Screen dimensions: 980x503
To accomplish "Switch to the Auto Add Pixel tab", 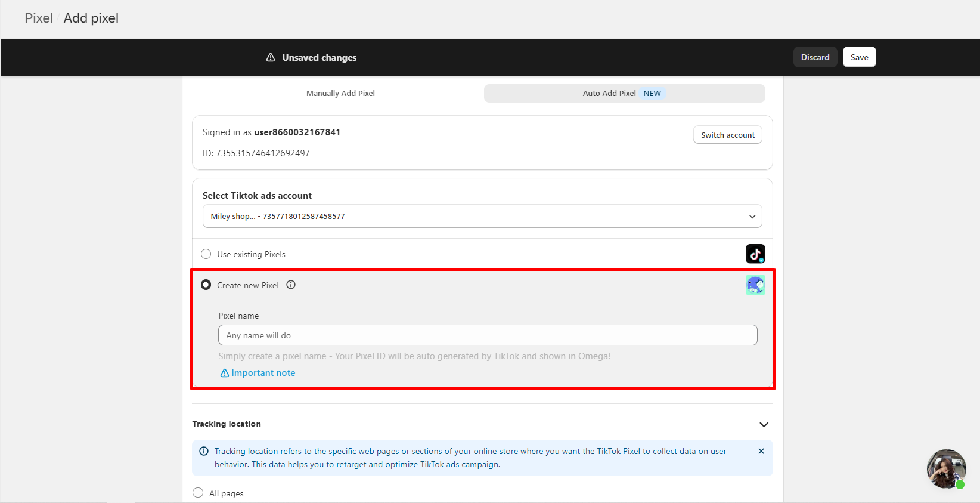I will 624,94.
